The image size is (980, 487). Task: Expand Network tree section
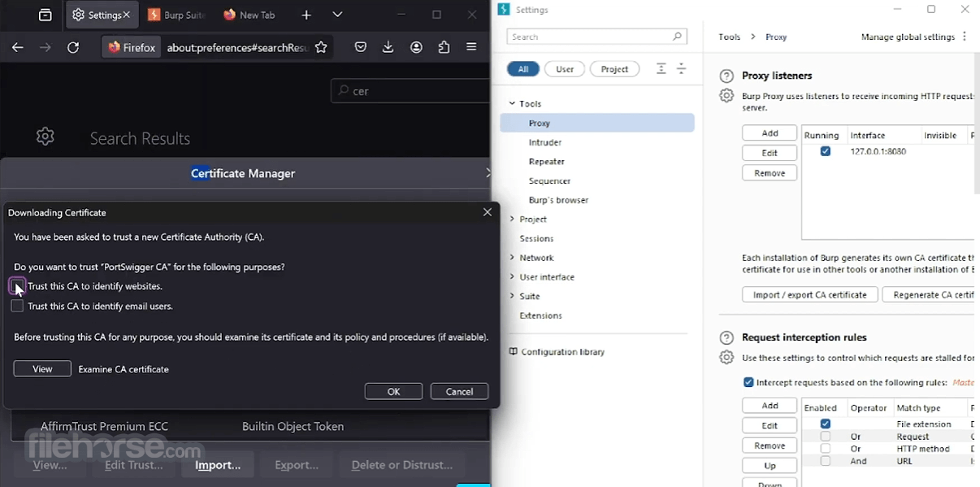click(x=512, y=258)
